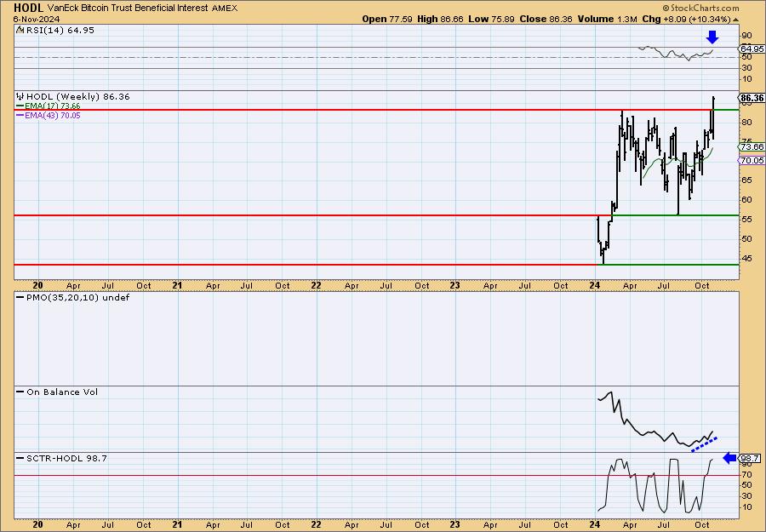Click the black line swatch beside PMO label

click(x=20, y=297)
